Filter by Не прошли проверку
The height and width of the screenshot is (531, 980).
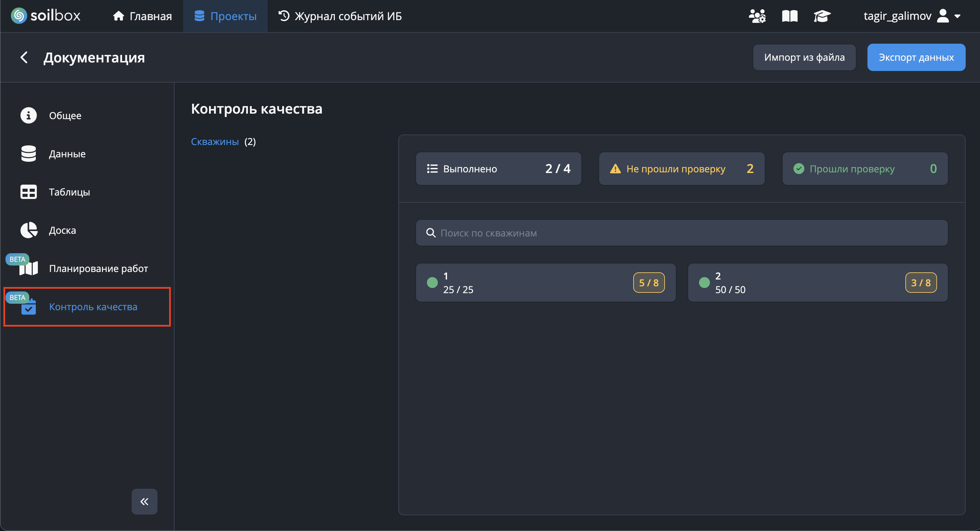[681, 169]
